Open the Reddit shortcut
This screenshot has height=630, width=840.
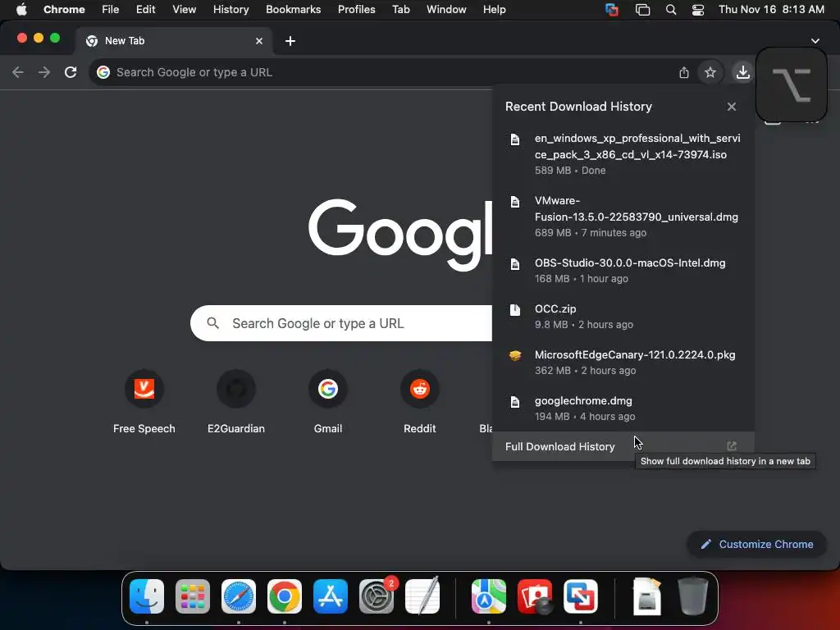tap(420, 402)
